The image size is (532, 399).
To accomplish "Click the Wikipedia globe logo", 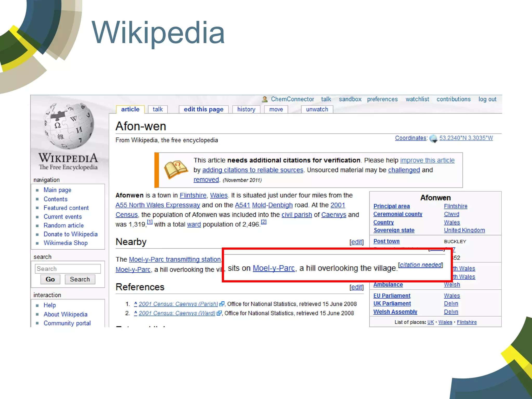I will [x=69, y=126].
